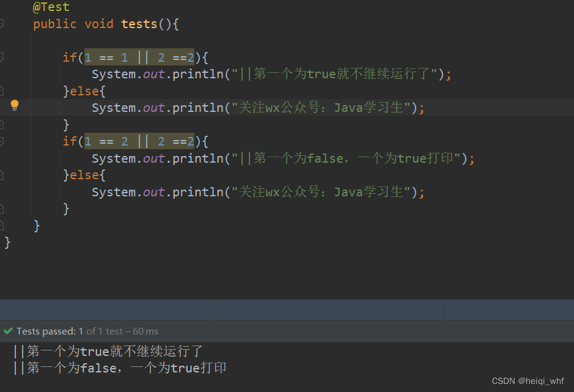Click the @Test annotation
Image resolution: width=574 pixels, height=392 pixels.
[51, 7]
